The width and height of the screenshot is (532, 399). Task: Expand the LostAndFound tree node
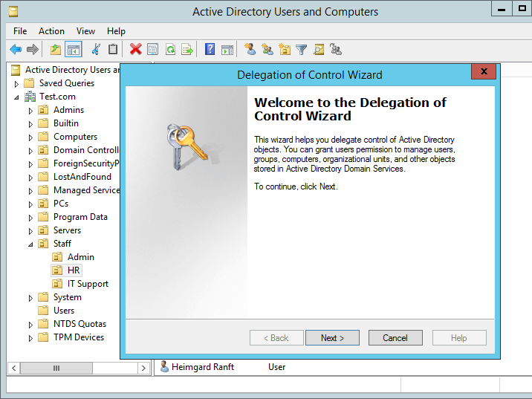click(x=30, y=178)
